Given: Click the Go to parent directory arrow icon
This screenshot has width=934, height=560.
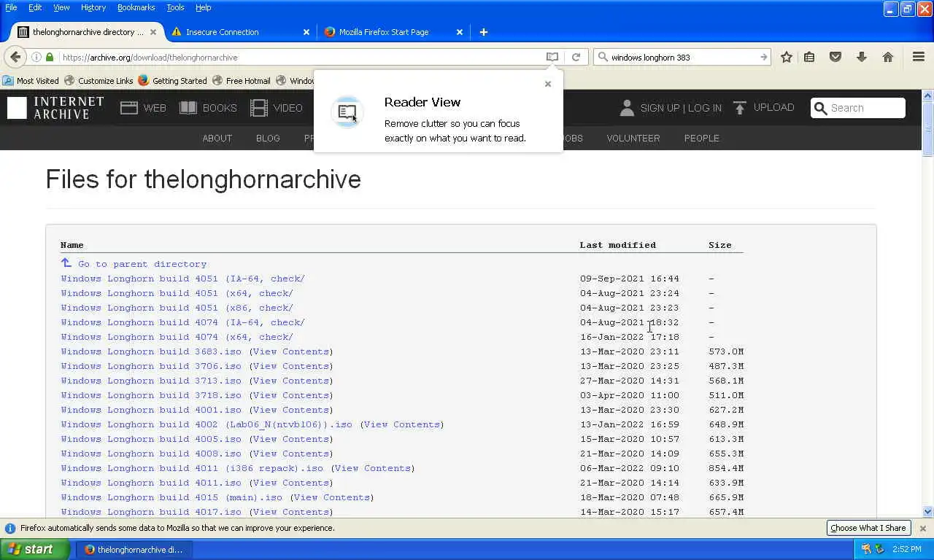Looking at the screenshot, I should point(66,263).
